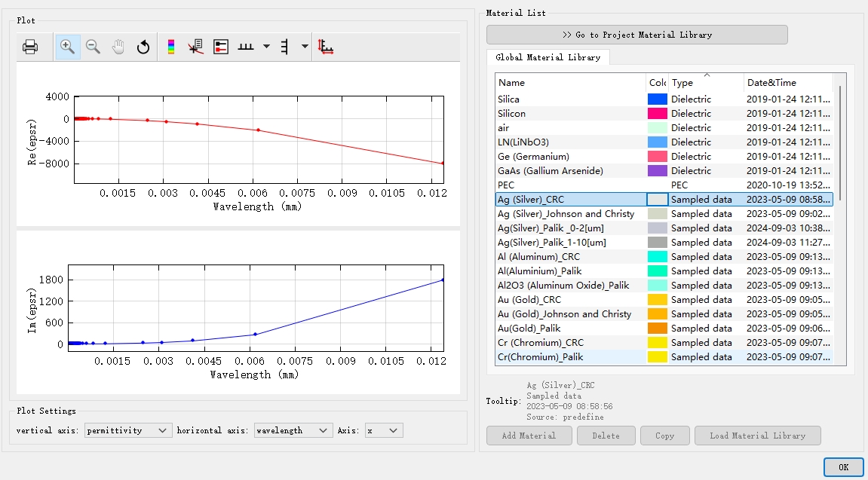Click the Ag(Silver)_Palik _0-2[um] date cell
Image resolution: width=868 pixels, height=480 pixels.
[788, 228]
